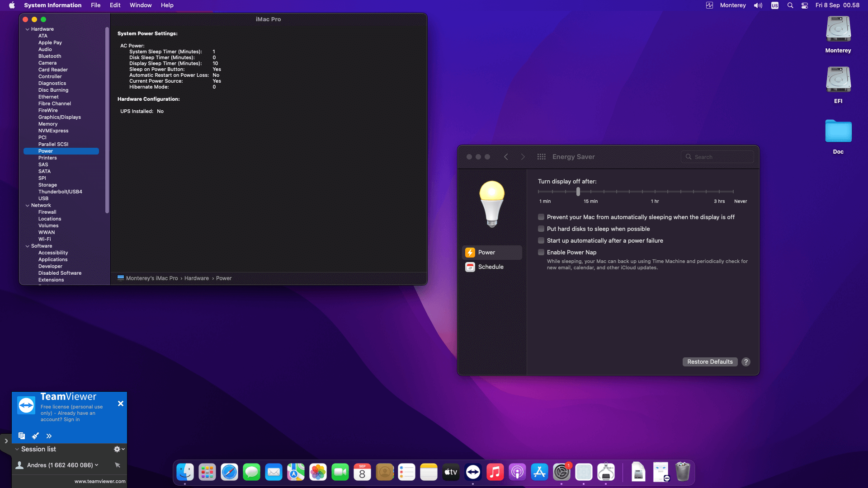This screenshot has width=868, height=488.
Task: Open Launchpad in the Dock
Action: 207,472
